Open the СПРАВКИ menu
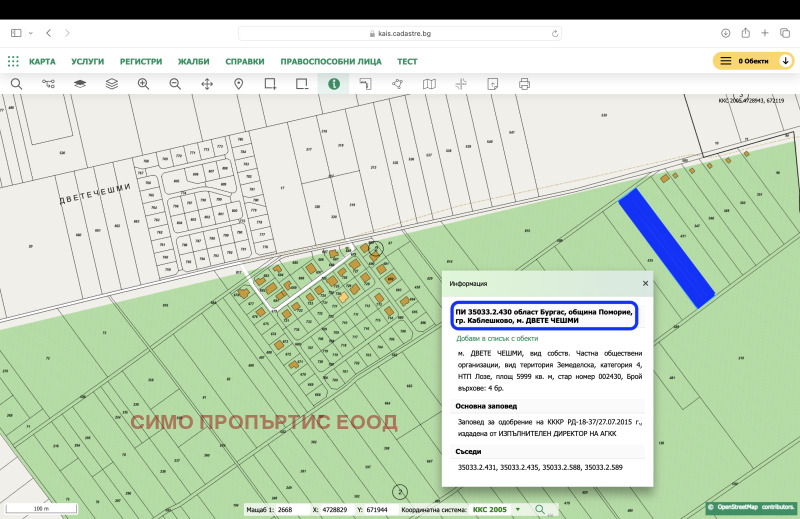800x519 pixels. click(245, 61)
